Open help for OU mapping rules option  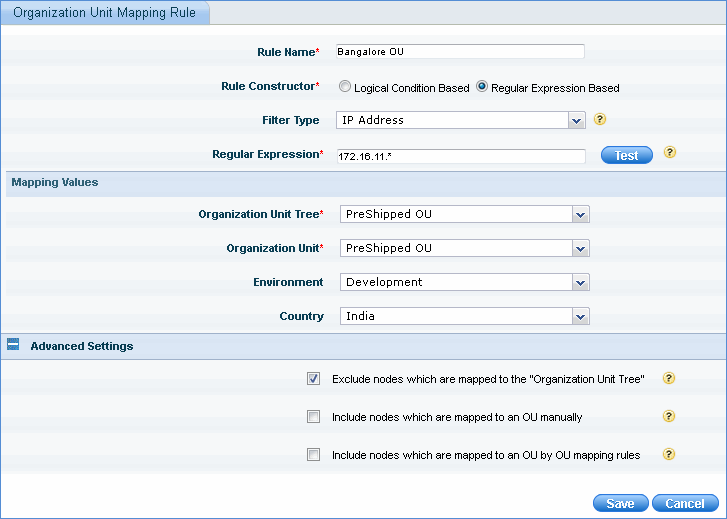[x=669, y=454]
